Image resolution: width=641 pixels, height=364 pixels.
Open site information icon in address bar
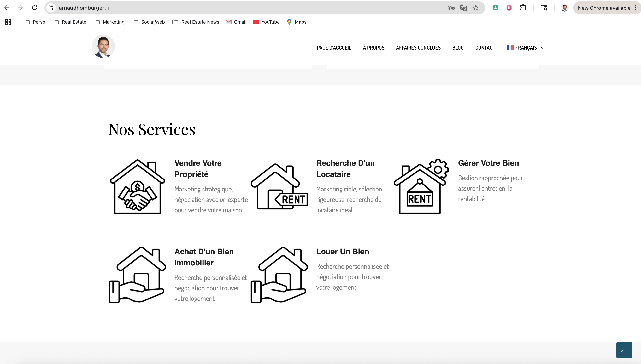[x=51, y=8]
